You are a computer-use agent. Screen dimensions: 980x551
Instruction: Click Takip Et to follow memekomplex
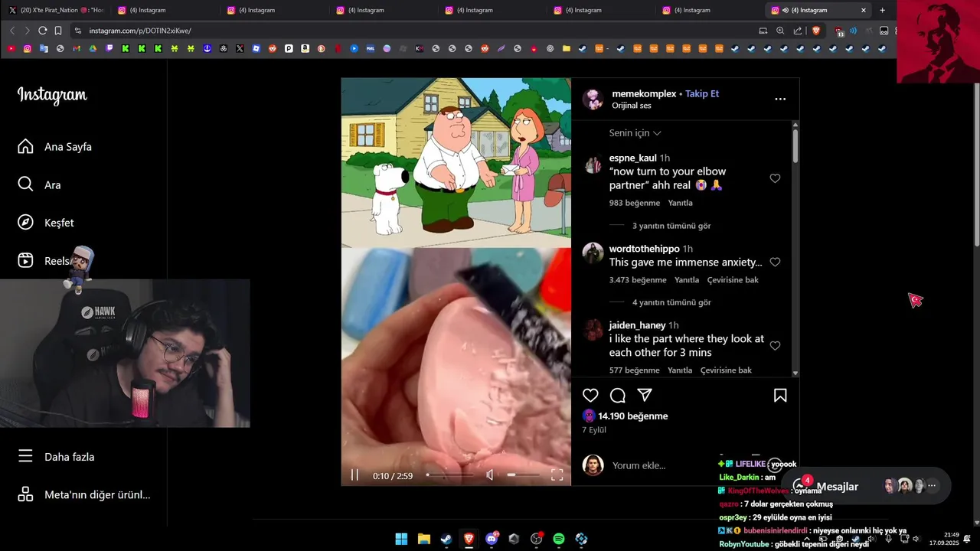coord(702,93)
